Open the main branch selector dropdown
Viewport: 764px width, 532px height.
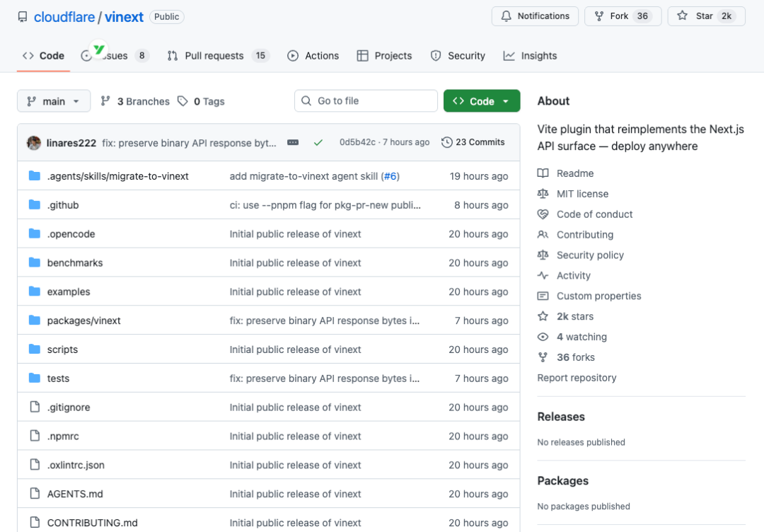(53, 101)
